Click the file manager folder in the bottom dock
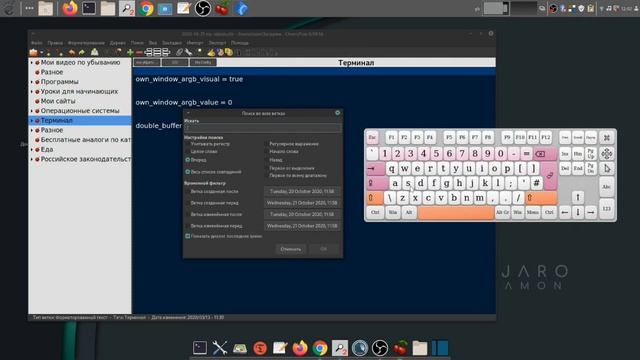The height and width of the screenshot is (360, 640). tap(420, 348)
